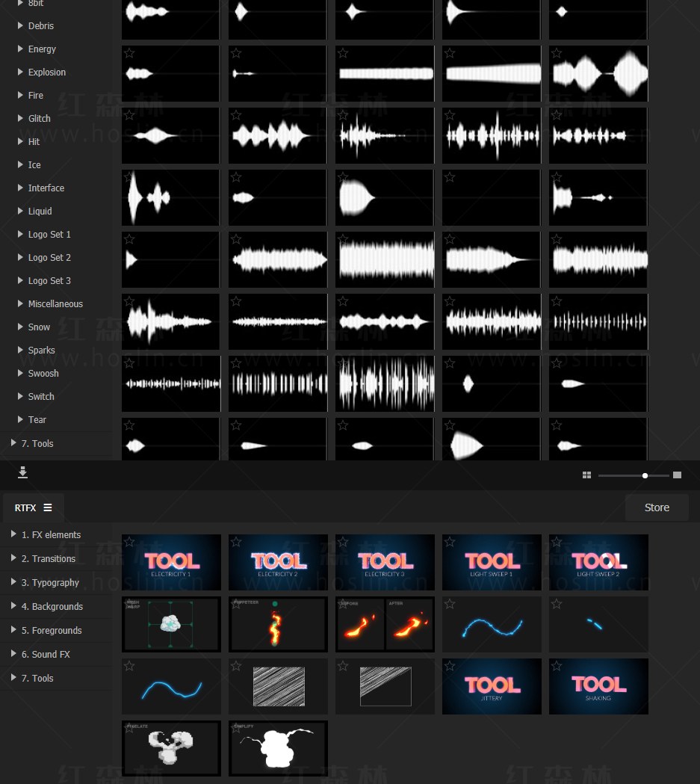
Task: Select the TOOL Electricity 3 thumbnail
Action: click(385, 563)
